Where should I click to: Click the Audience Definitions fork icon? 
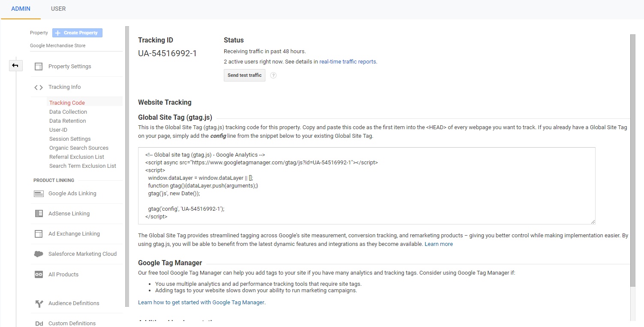point(39,303)
